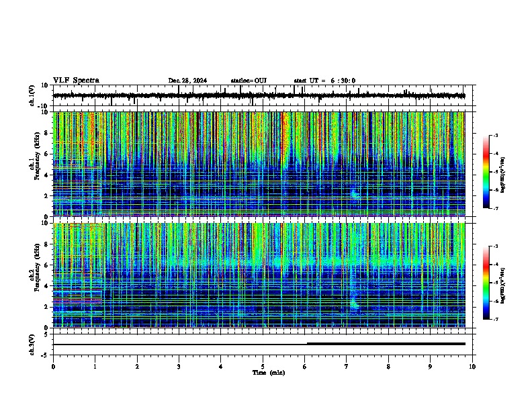This screenshot has width=532, height=411.
Task: Click the ch.1 color scale "log(PSD)" unit label
Action: click(503, 175)
